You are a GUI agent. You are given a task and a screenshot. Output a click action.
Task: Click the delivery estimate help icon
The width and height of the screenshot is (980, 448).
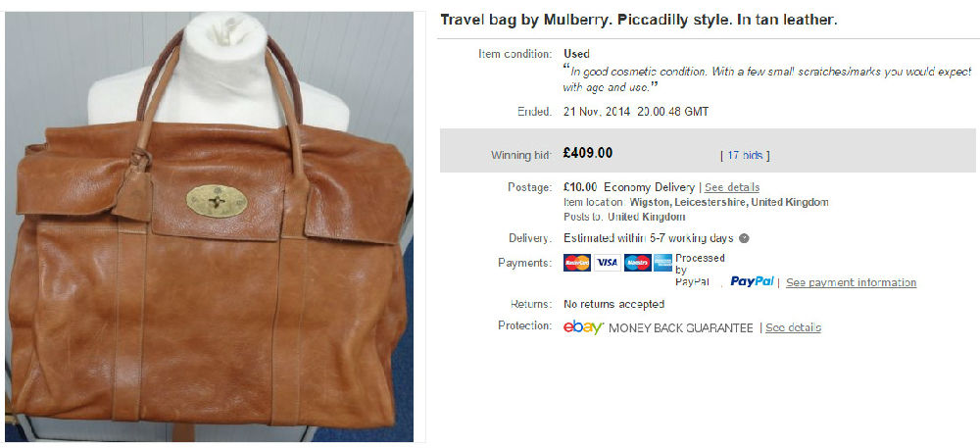744,238
